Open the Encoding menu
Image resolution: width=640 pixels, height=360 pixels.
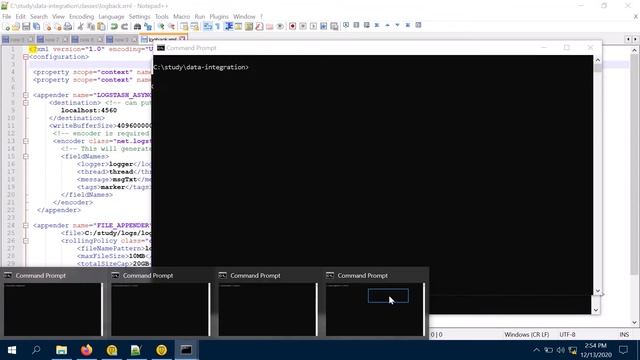[81, 16]
